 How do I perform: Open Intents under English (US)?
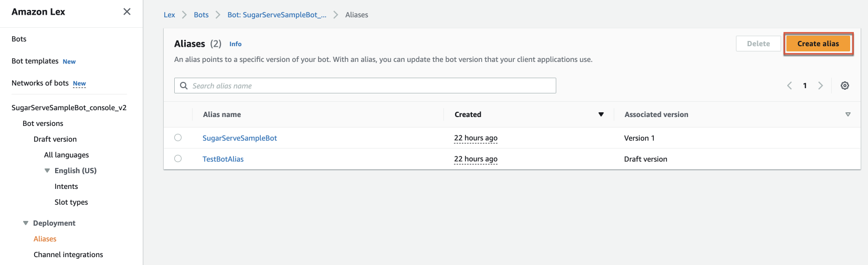66,186
